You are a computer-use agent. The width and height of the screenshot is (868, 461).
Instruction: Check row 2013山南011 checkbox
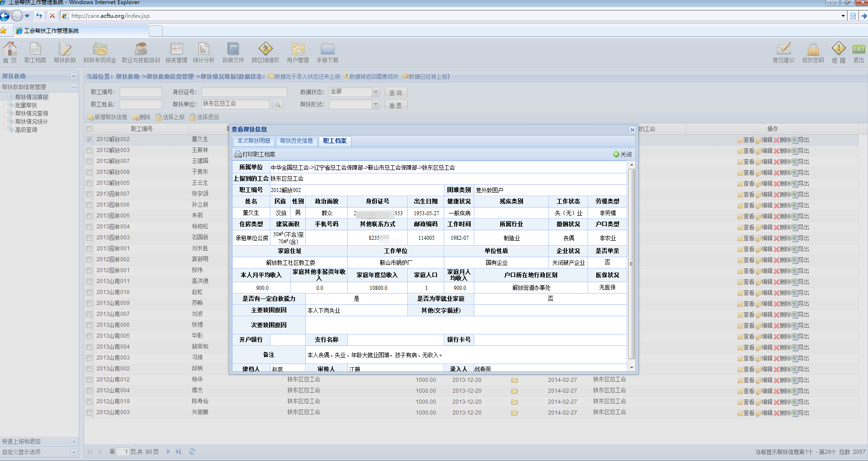(89, 281)
